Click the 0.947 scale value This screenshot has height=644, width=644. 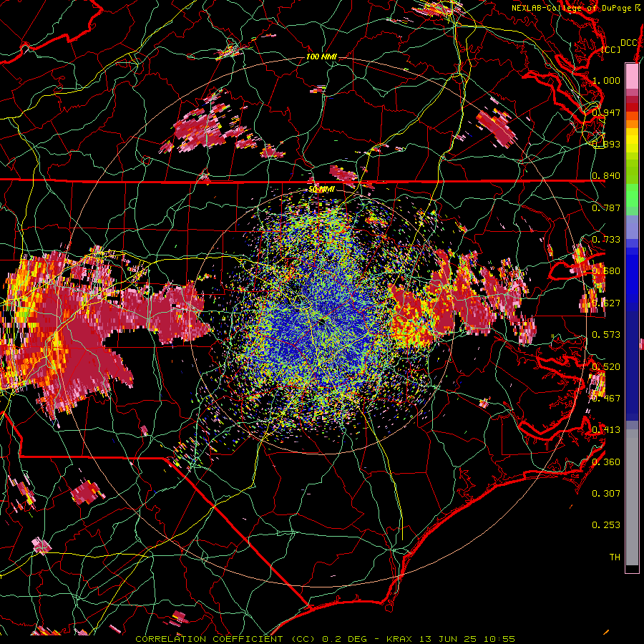pos(606,112)
